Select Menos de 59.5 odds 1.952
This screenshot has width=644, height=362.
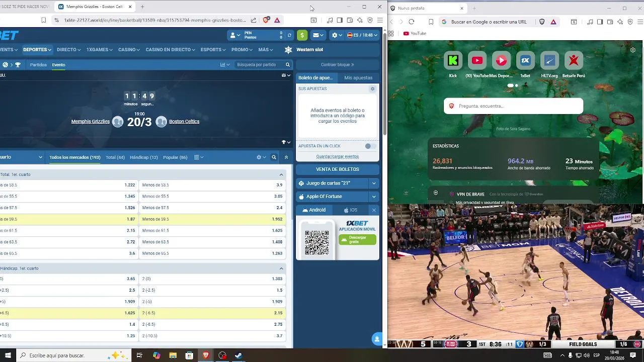212,219
